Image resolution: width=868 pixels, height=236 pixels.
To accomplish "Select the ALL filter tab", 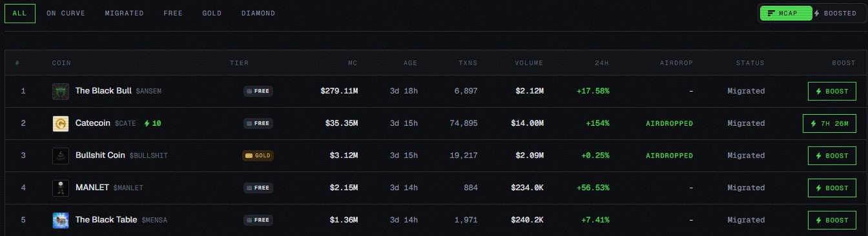I will click(x=20, y=13).
